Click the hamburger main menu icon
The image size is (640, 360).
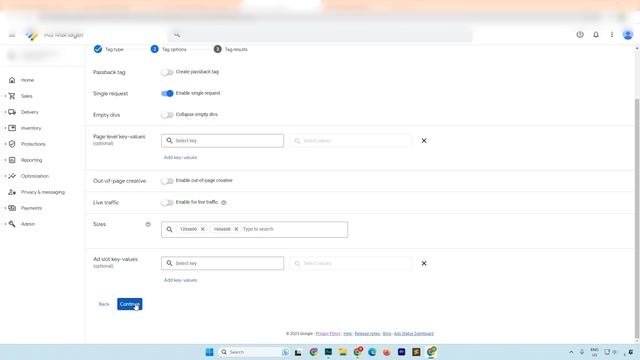pos(12,35)
